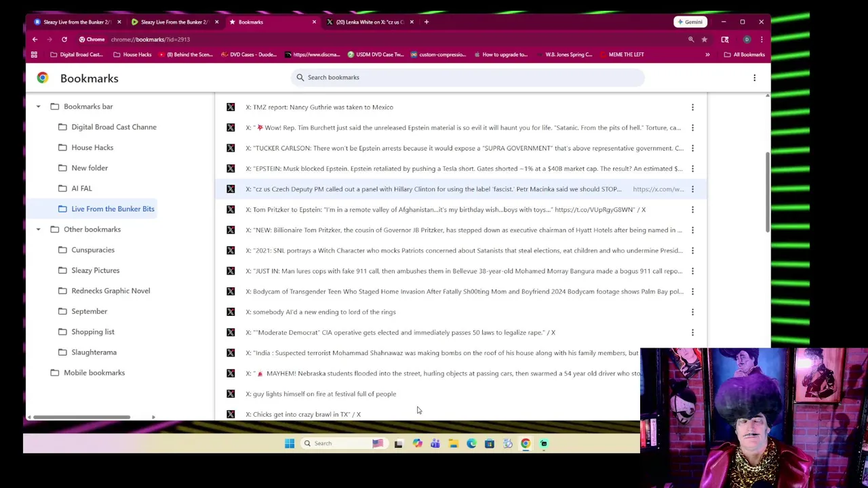Viewport: 868px width, 488px height.
Task: Open more actions for Czech Deputy PM bookmark
Action: pyautogui.click(x=692, y=189)
